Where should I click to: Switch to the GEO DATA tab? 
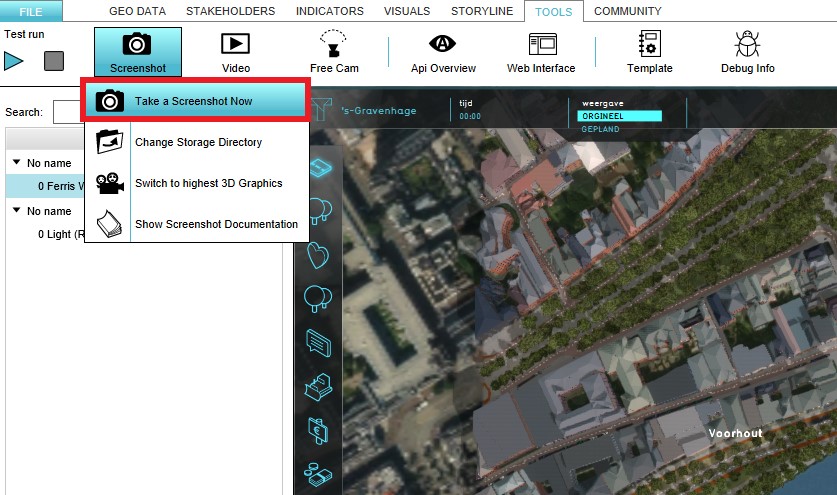click(137, 11)
